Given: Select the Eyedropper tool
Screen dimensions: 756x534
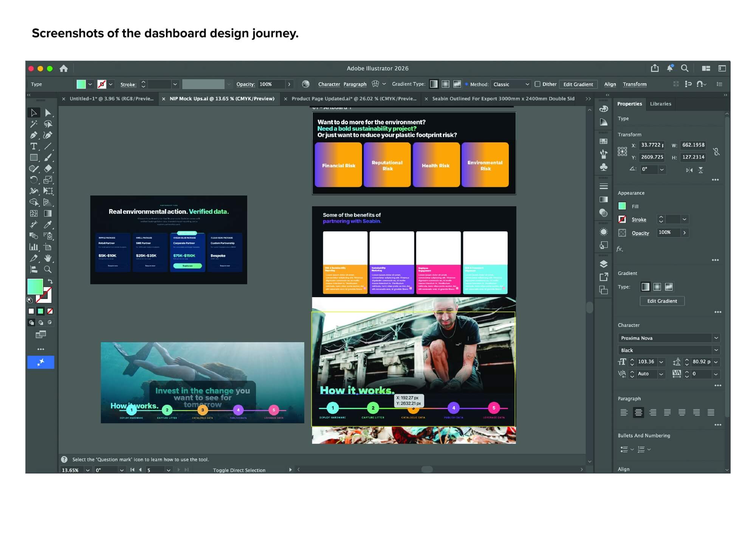Looking at the screenshot, I should coord(48,225).
